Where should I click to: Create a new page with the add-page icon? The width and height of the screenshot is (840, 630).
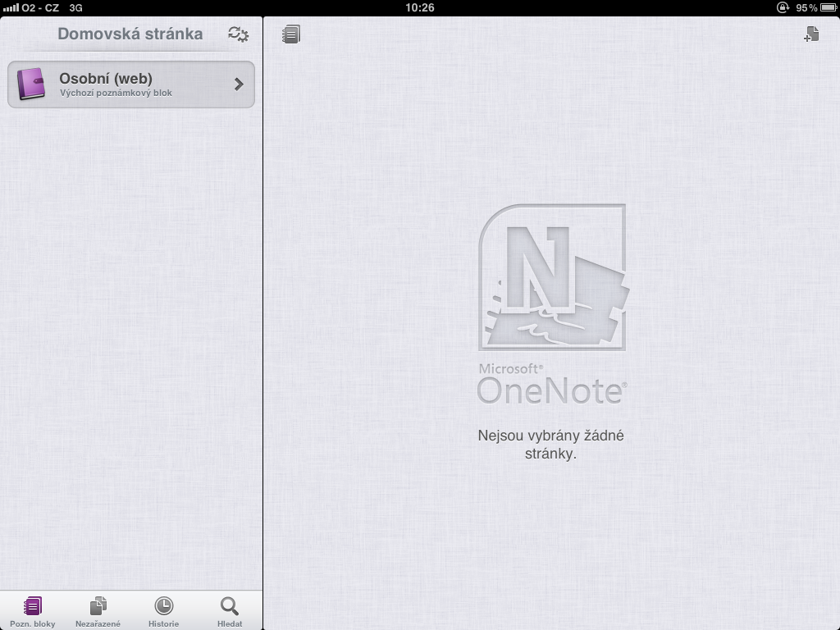pyautogui.click(x=811, y=34)
